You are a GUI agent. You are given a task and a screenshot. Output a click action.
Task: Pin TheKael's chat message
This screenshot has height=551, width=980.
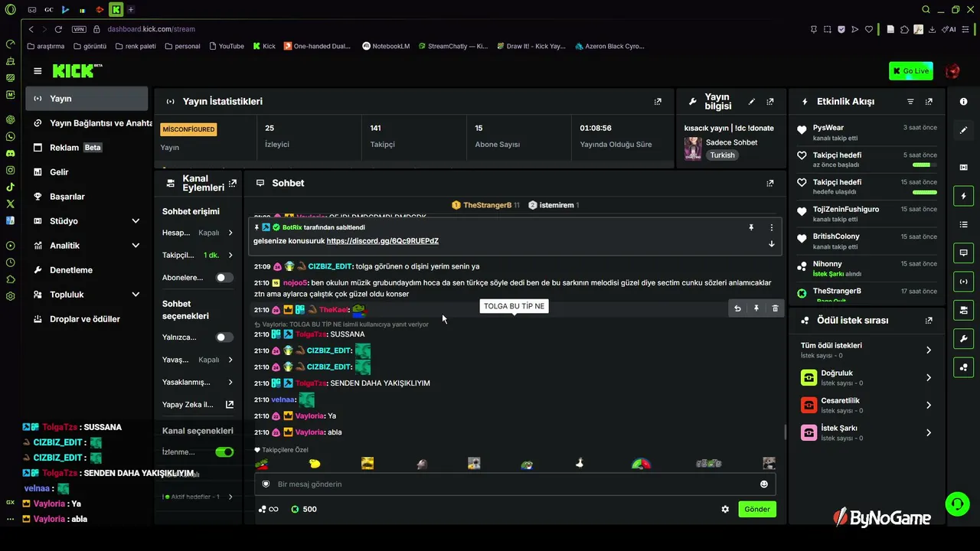pyautogui.click(x=756, y=308)
